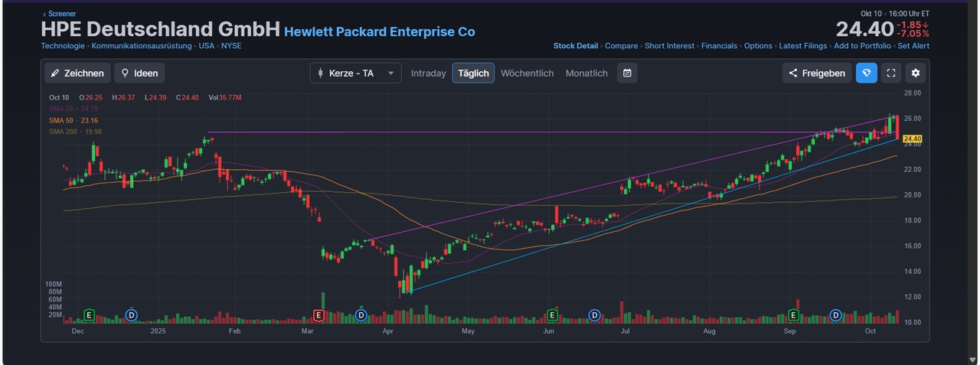Image resolution: width=980 pixels, height=365 pixels.
Task: Click the yellow 24.40 price label
Action: click(x=911, y=139)
